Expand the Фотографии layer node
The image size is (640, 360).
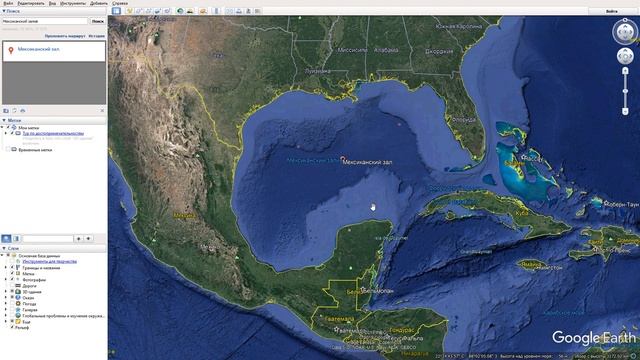point(6,280)
